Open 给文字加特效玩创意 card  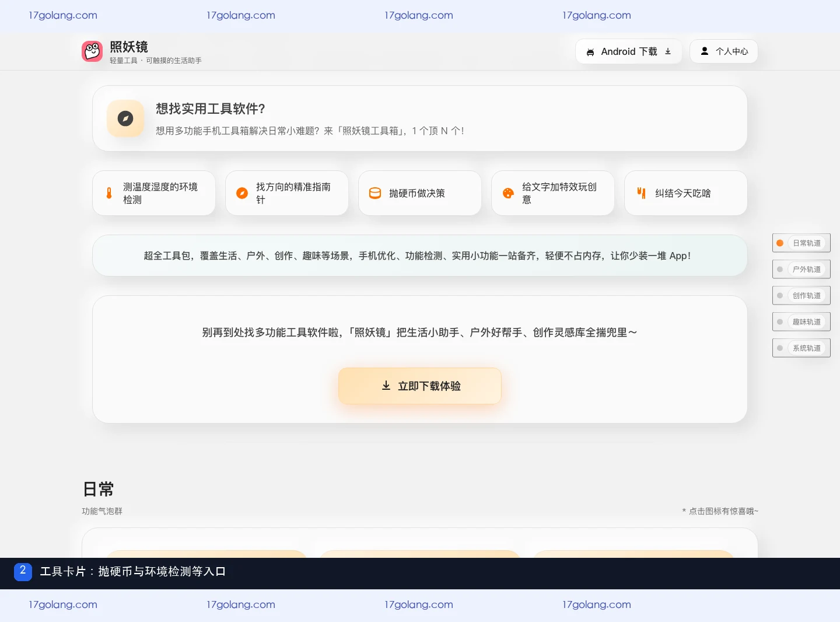553,193
